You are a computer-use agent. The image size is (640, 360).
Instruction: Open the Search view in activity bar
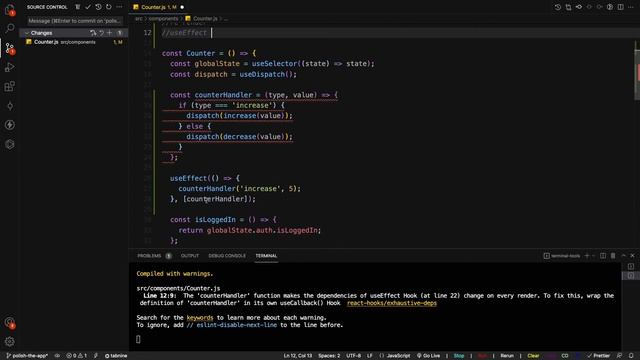click(x=9, y=28)
